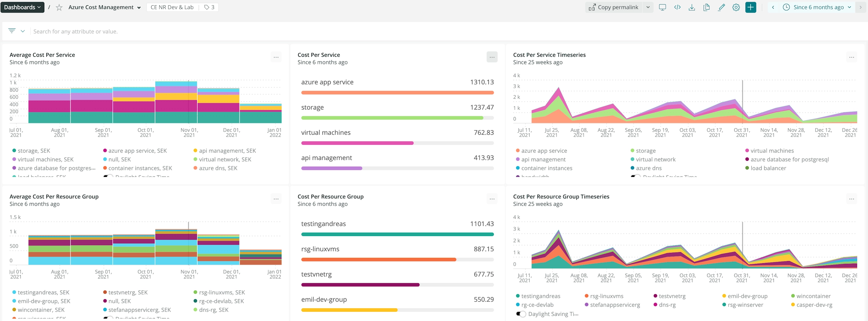Toggle rsg-linuxvms legend in Resource Group Timeseries
This screenshot has height=321, width=868.
coord(604,296)
